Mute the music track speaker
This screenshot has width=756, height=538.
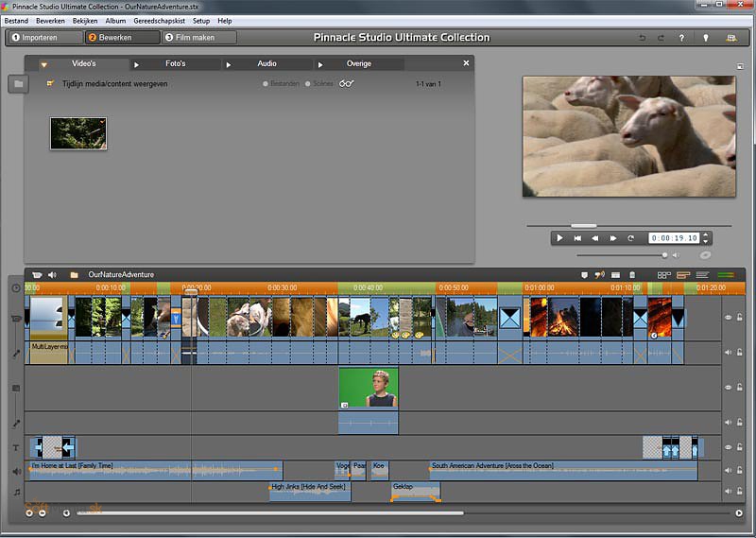(728, 491)
